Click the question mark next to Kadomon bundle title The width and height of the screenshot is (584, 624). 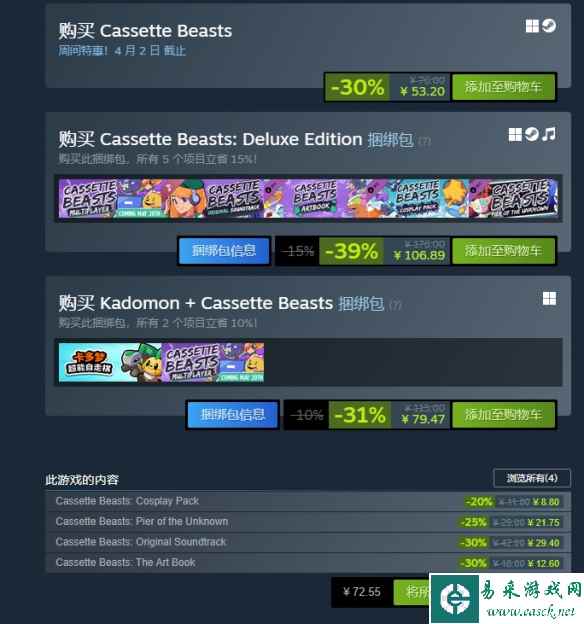point(395,305)
